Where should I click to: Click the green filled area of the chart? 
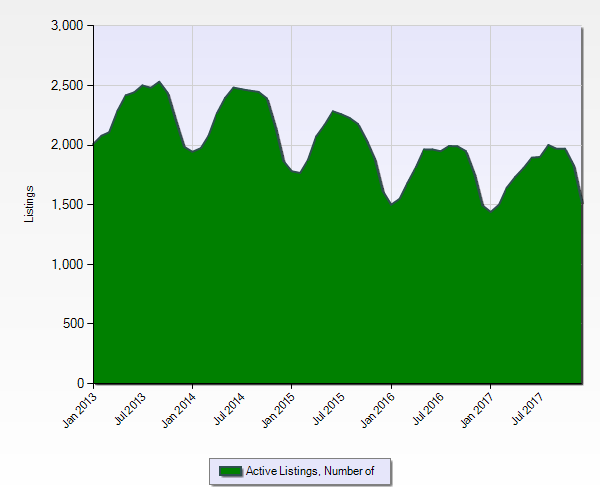click(338, 268)
